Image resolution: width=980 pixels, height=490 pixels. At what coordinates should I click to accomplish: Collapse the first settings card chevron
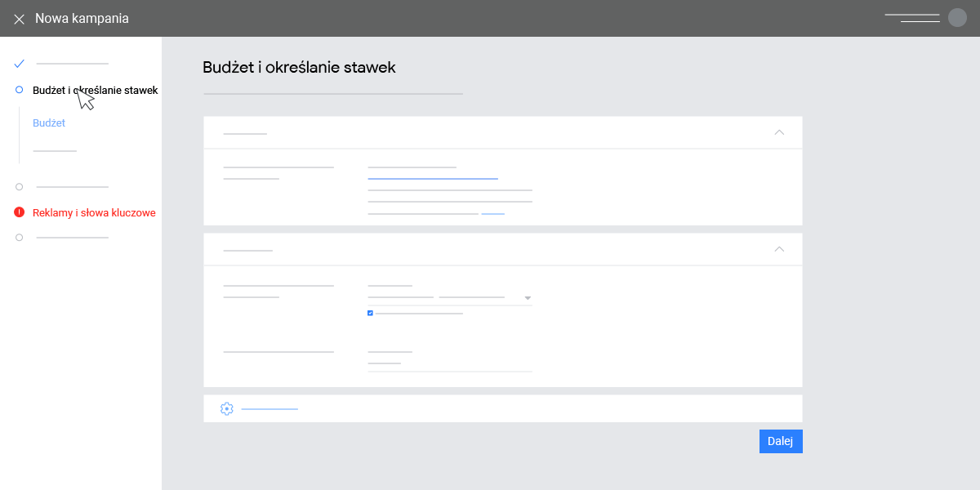[779, 132]
